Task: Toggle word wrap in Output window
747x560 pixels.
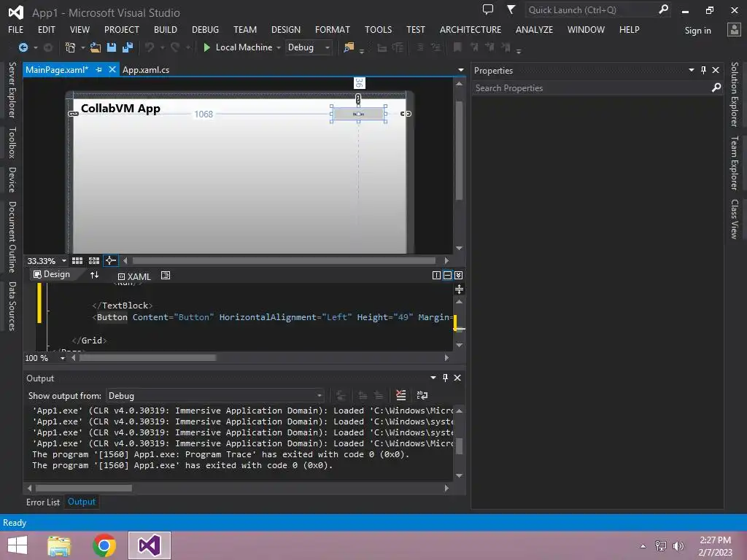Action: 422,395
